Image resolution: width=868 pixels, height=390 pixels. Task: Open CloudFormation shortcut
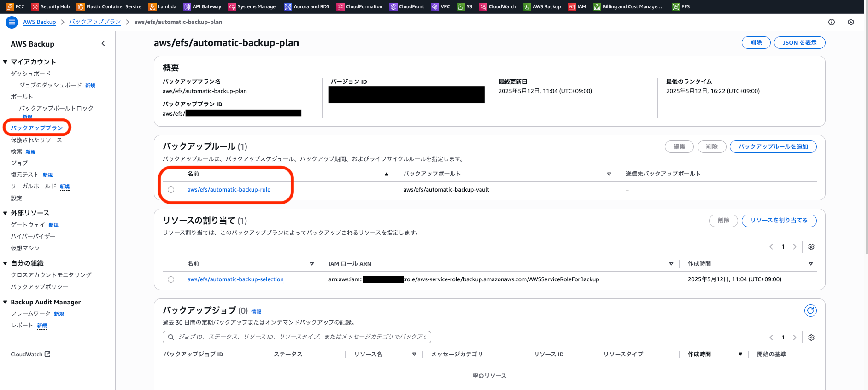pyautogui.click(x=359, y=6)
